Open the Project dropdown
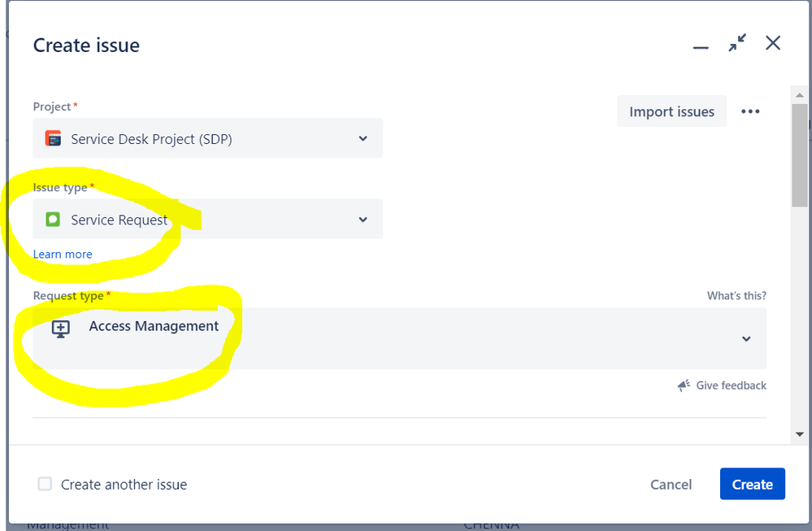 click(x=207, y=138)
